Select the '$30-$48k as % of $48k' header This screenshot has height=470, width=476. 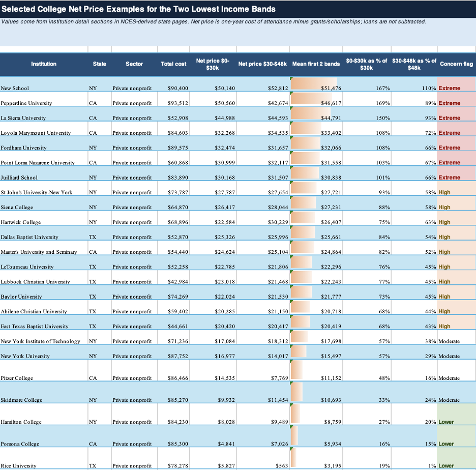[414, 64]
